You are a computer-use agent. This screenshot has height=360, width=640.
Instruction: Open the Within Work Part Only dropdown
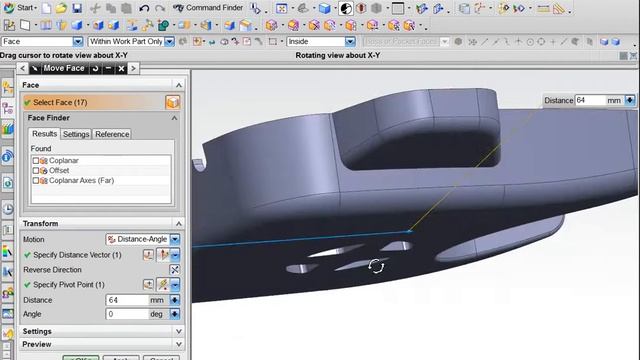click(169, 42)
